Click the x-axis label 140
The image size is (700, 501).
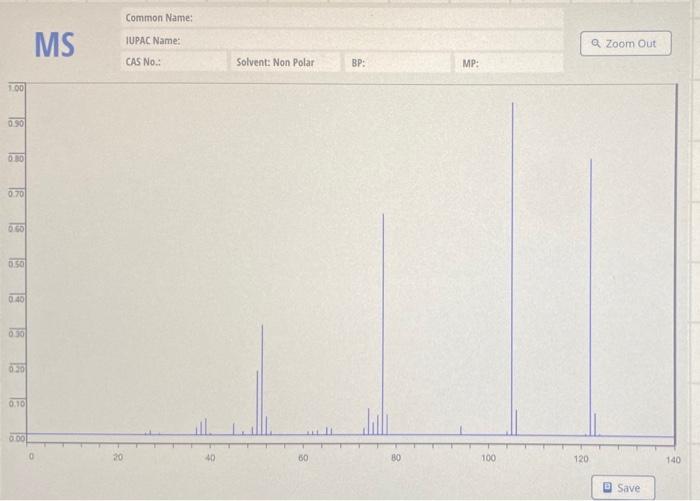tap(673, 460)
